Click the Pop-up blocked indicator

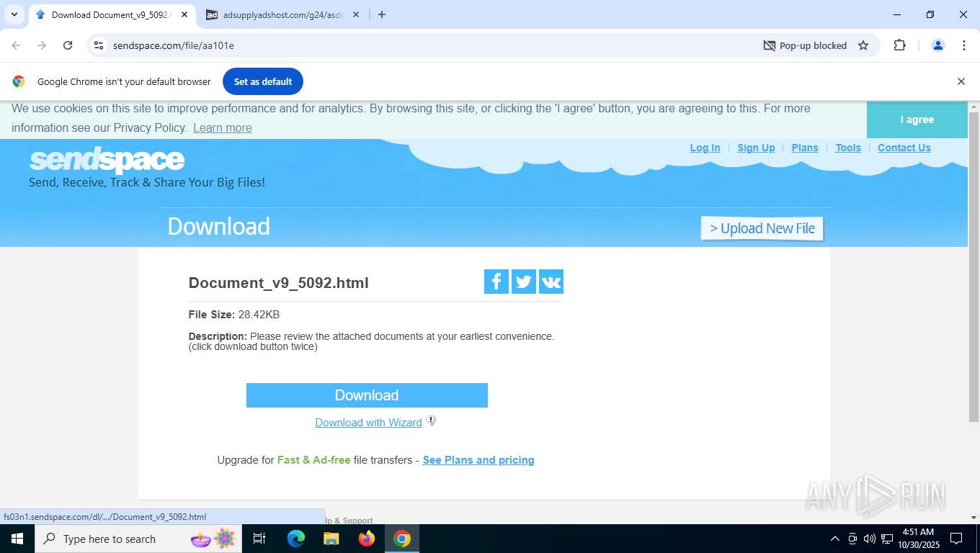805,45
